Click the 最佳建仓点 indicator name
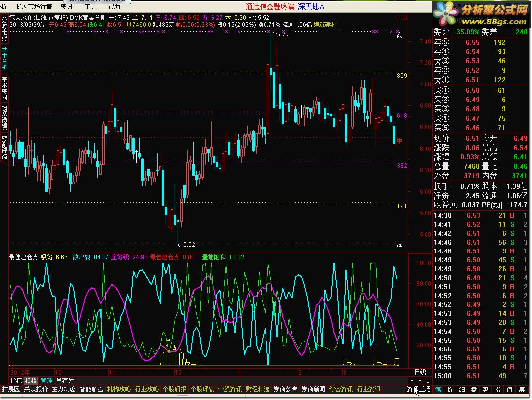The height and width of the screenshot is (400, 532). [x=23, y=257]
